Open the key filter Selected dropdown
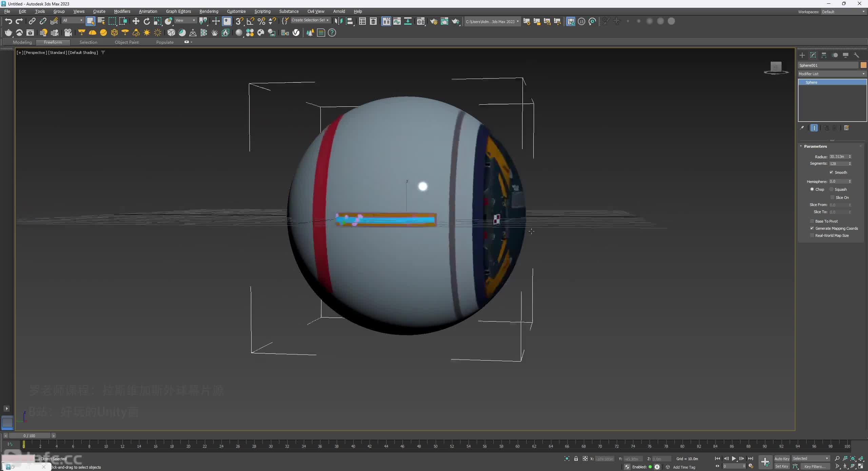The height and width of the screenshot is (471, 868). [x=811, y=459]
